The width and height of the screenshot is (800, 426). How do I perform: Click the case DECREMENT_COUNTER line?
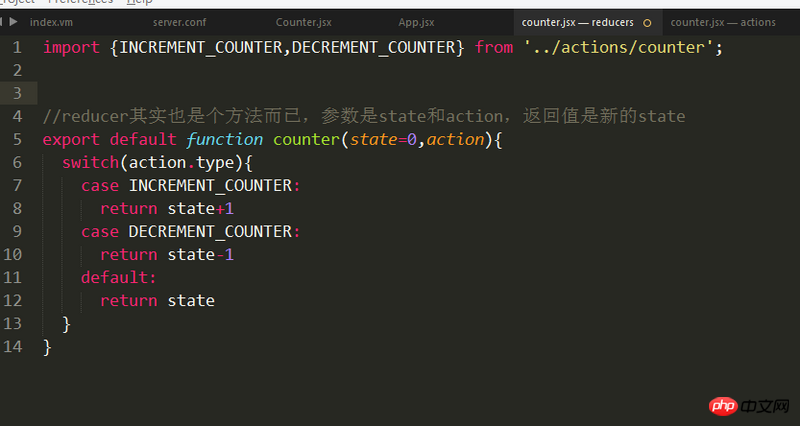[x=190, y=231]
